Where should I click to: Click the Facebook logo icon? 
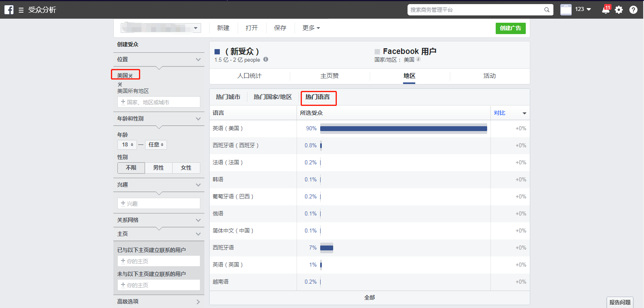point(9,10)
